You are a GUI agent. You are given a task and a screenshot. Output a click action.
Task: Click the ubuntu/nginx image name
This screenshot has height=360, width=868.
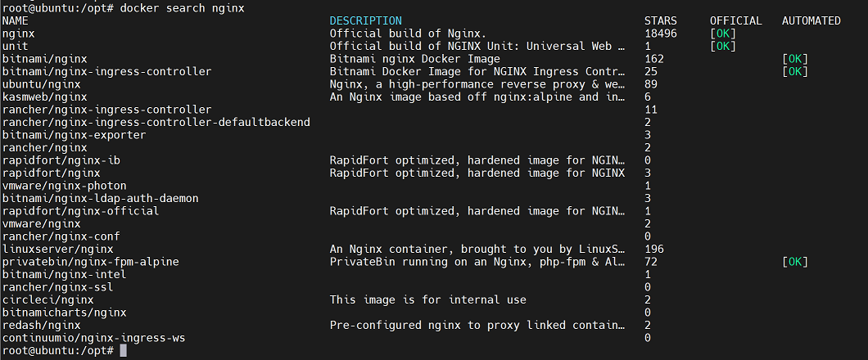pyautogui.click(x=42, y=84)
